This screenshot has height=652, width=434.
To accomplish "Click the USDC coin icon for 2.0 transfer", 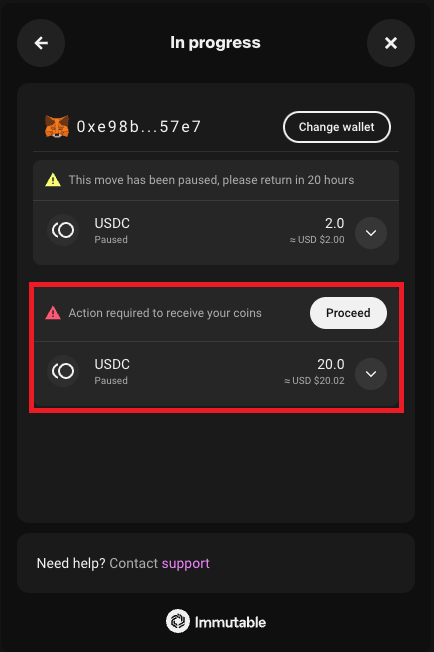I will point(63,230).
